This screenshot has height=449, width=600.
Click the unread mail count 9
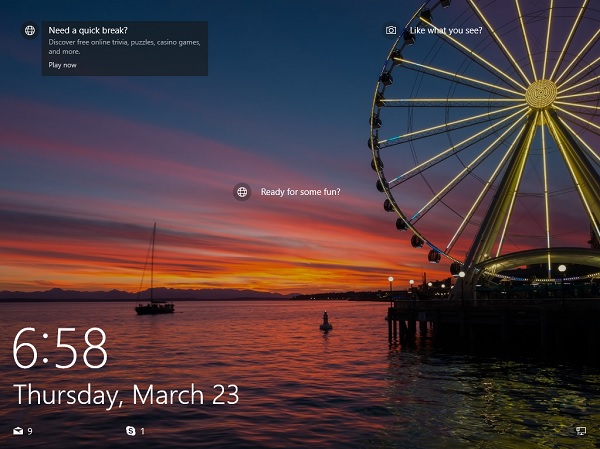[30, 431]
